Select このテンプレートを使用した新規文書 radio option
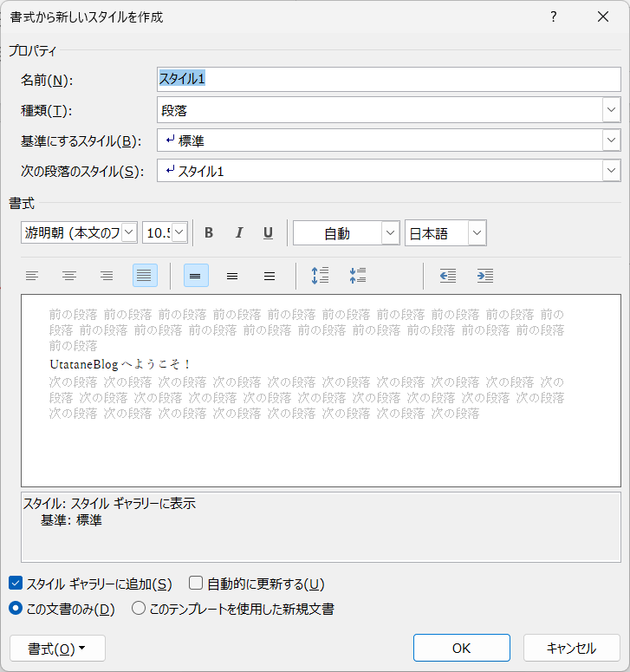 139,608
